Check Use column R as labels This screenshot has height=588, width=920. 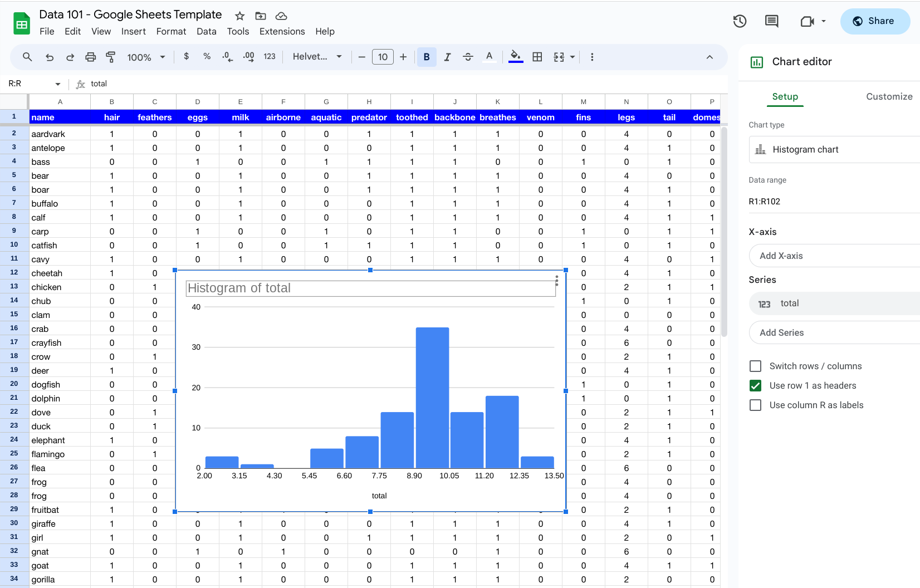756,405
